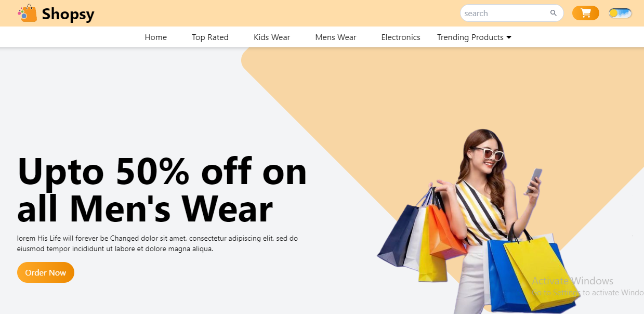Go to the Home nav item

[156, 37]
